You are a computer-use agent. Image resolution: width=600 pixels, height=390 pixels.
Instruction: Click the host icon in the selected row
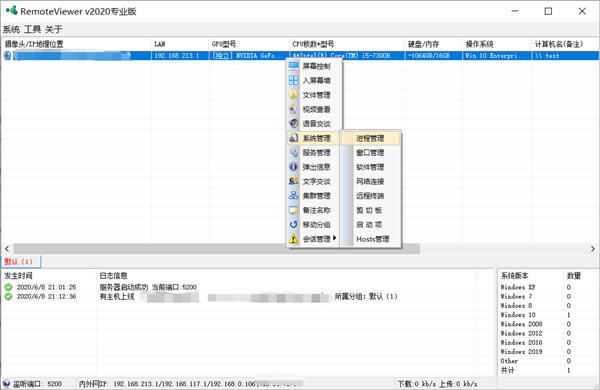(7, 56)
